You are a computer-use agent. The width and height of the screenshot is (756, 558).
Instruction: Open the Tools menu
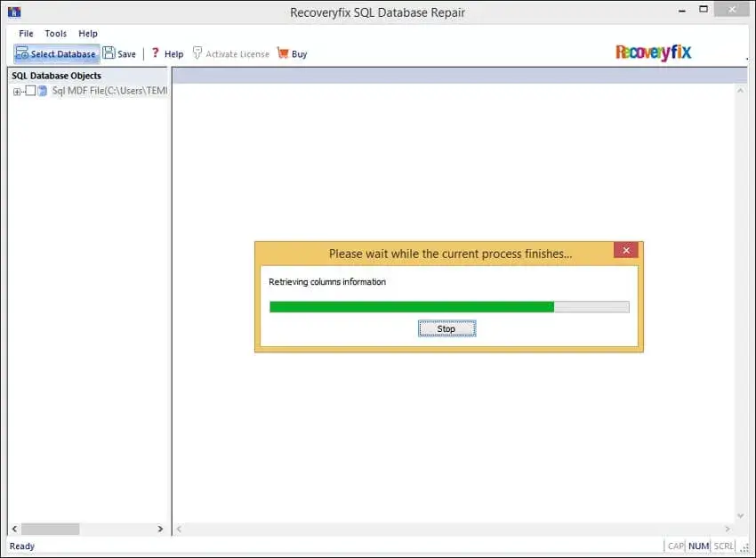56,33
